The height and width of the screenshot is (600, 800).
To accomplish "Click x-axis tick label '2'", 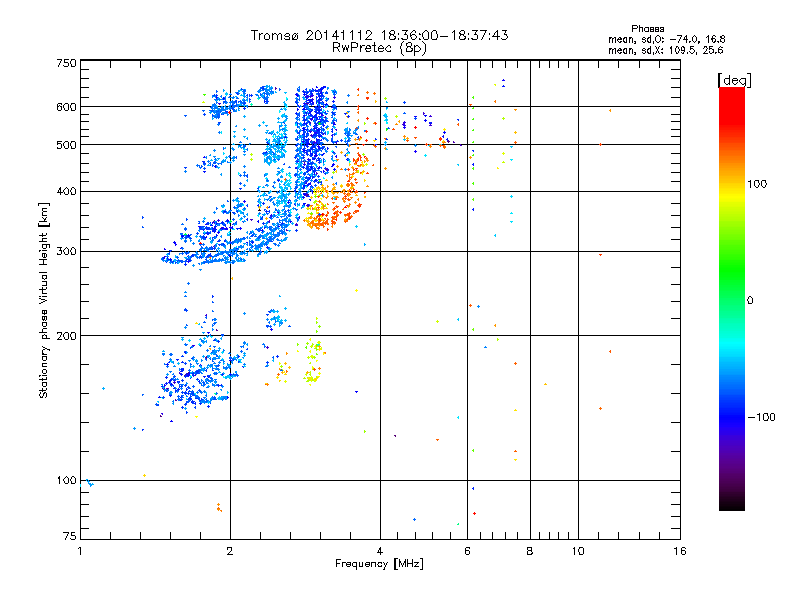I will [x=230, y=551].
